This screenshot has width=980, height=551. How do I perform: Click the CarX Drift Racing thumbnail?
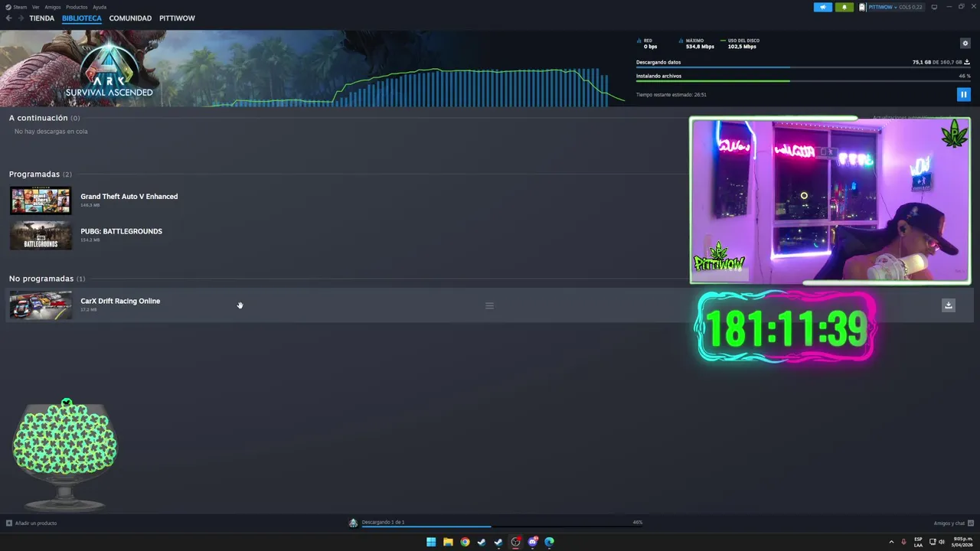click(41, 305)
